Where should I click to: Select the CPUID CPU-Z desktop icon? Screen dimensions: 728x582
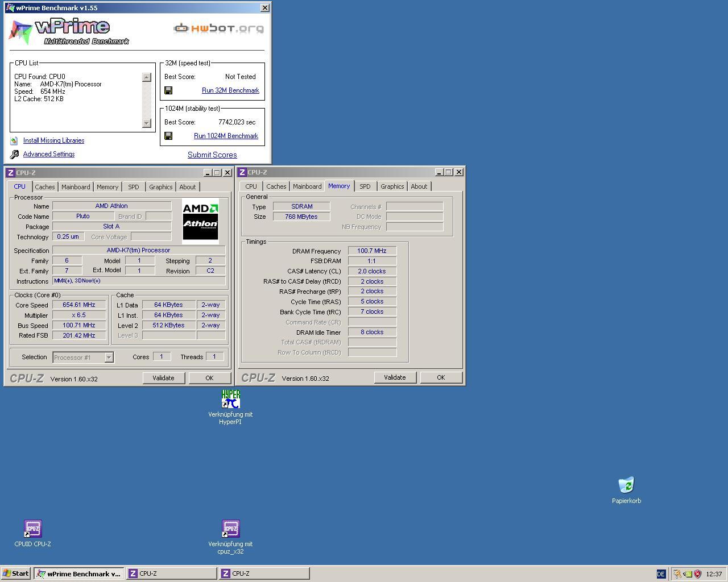32,528
